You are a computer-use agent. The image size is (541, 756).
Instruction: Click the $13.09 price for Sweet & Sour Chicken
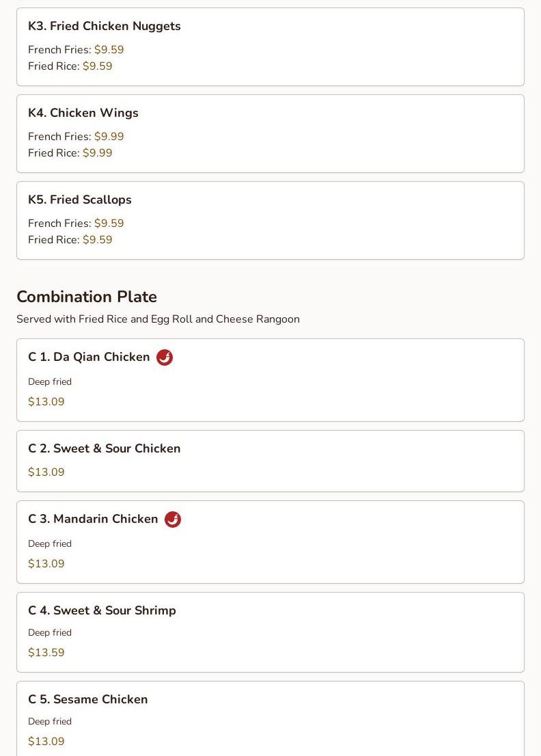coord(46,472)
